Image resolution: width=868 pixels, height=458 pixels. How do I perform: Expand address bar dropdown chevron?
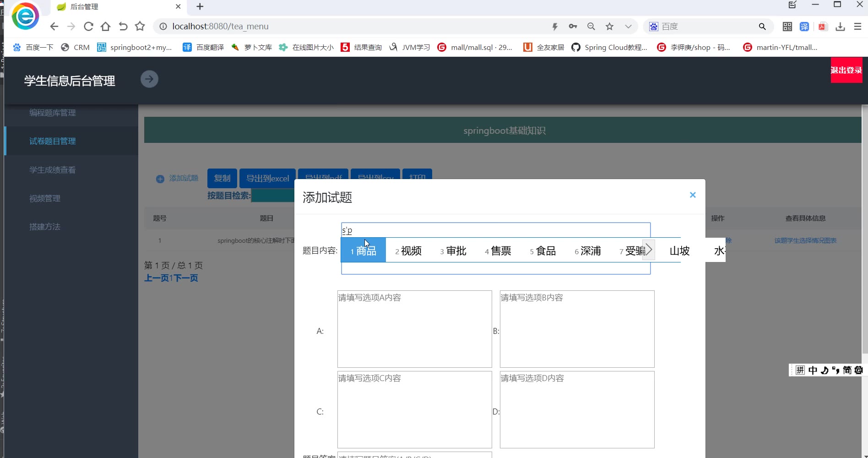point(628,27)
